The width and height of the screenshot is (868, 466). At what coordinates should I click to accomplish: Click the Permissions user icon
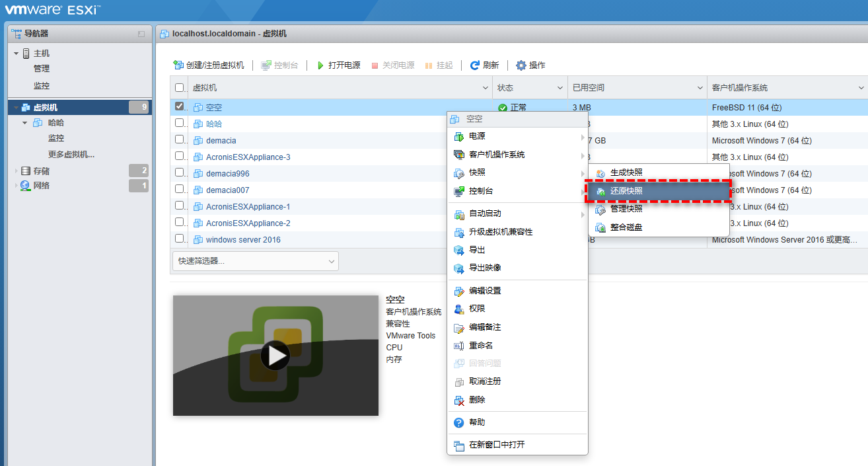tap(459, 309)
